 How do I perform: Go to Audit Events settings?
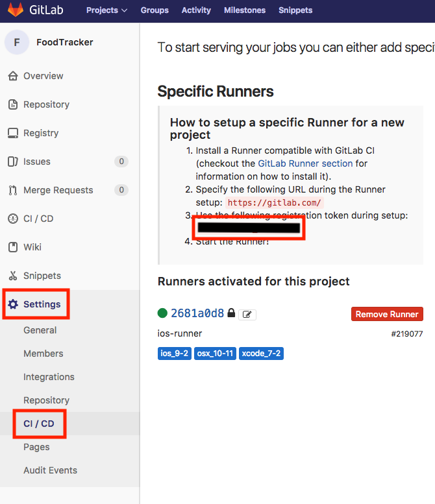coord(50,470)
